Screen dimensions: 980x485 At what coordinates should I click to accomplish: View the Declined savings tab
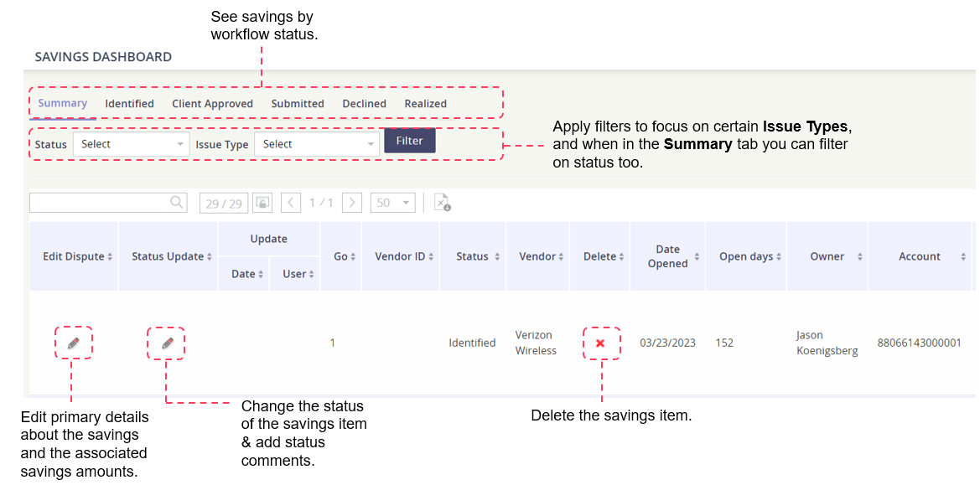(x=365, y=104)
